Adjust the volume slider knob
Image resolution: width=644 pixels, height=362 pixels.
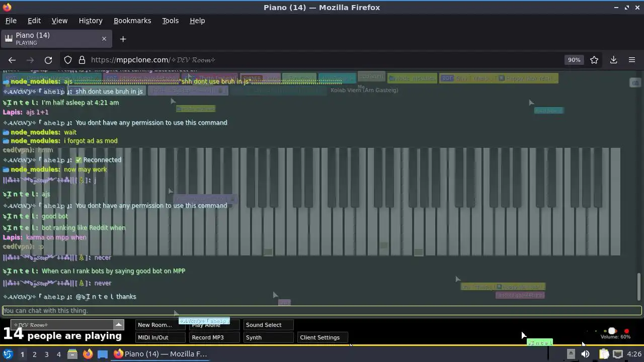612,331
